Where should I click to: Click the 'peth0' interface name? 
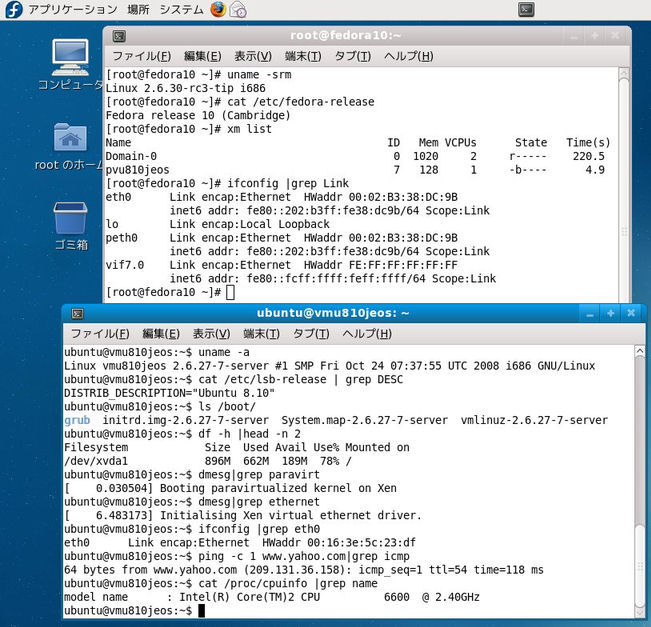click(121, 238)
